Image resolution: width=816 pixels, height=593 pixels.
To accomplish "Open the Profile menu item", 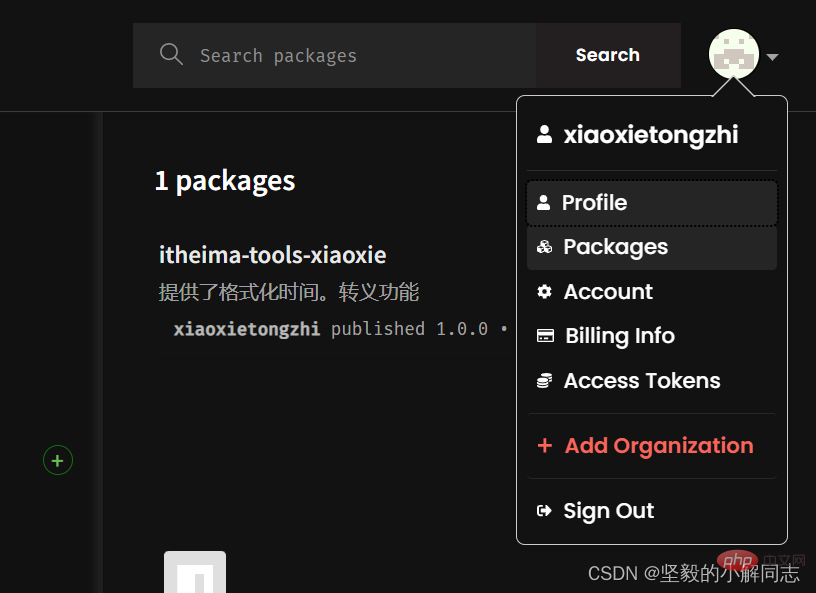I will click(x=594, y=203).
